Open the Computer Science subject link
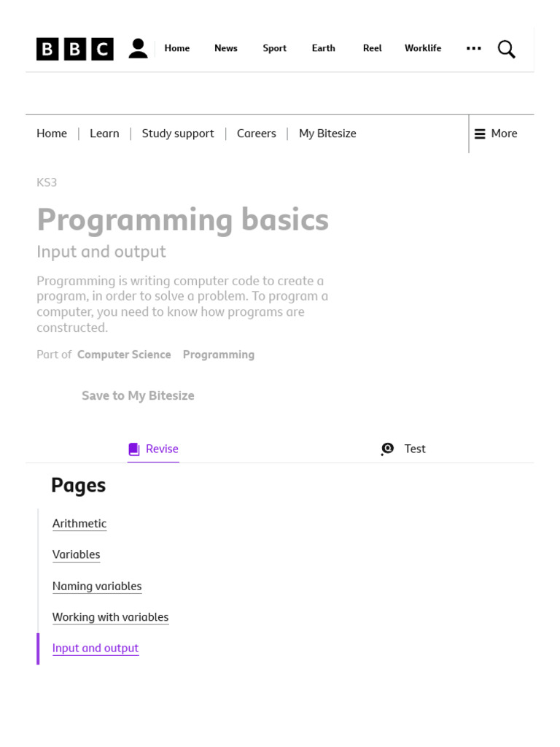Viewport: 560px width, 747px height. click(x=124, y=355)
